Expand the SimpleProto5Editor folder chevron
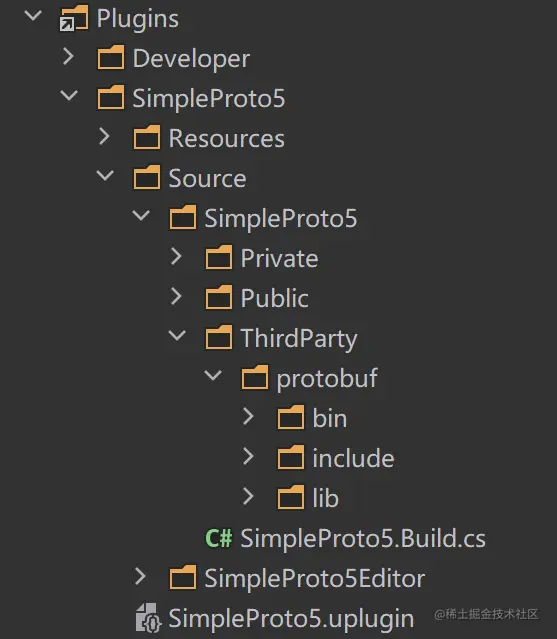 (x=141, y=576)
